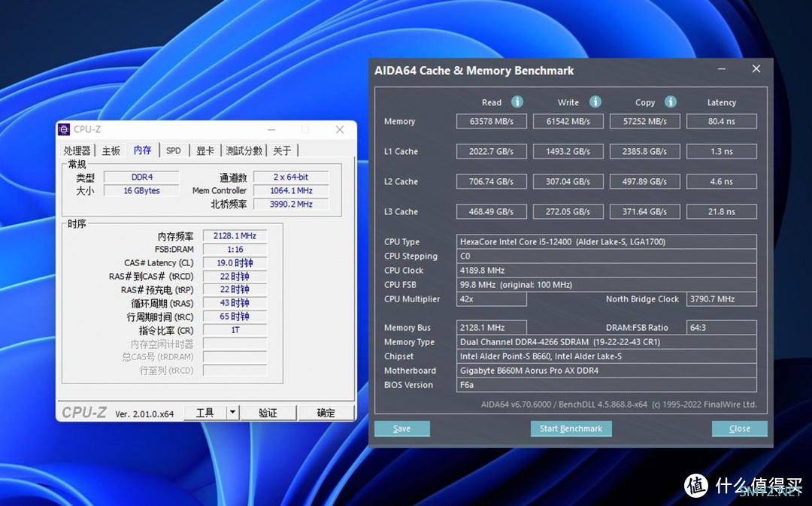The image size is (812, 506).
Task: Click the FSB:DRAM value 1:16
Action: (x=235, y=249)
